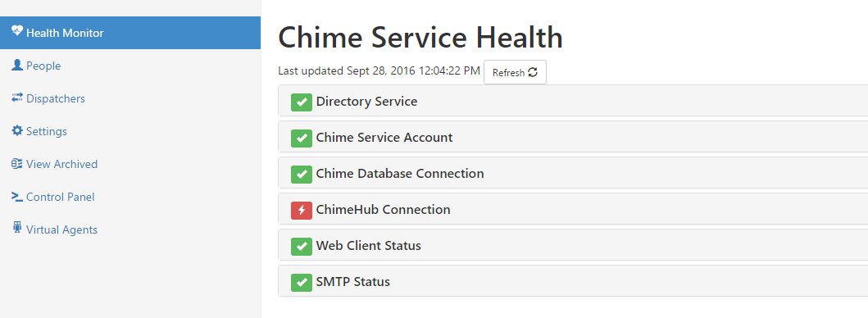Click the green check for Directory Service

coord(302,102)
